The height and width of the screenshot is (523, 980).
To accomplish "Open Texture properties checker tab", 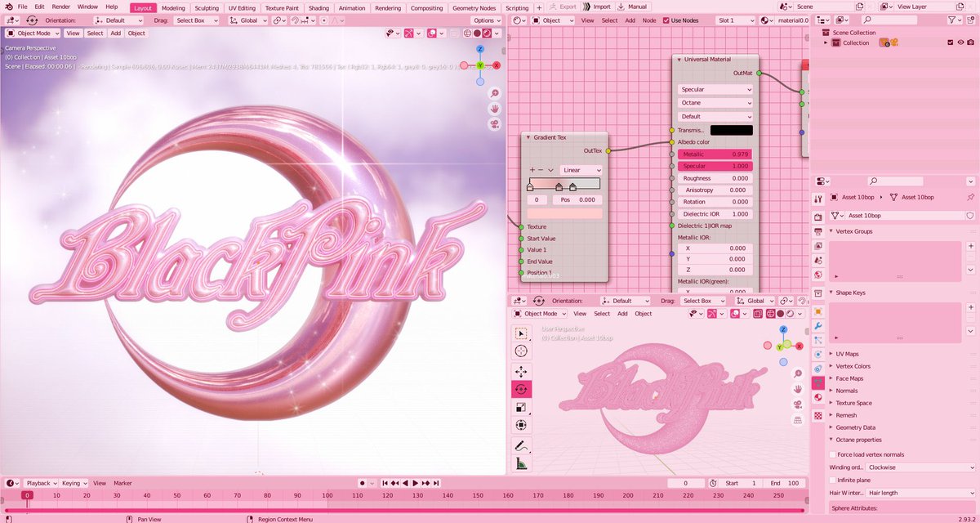I will click(x=818, y=415).
